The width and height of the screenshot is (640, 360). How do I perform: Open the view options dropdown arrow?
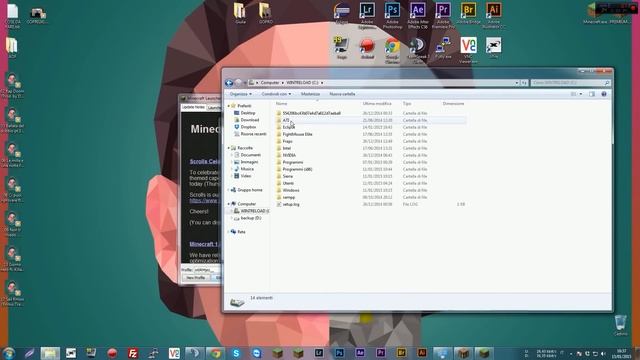581,94
